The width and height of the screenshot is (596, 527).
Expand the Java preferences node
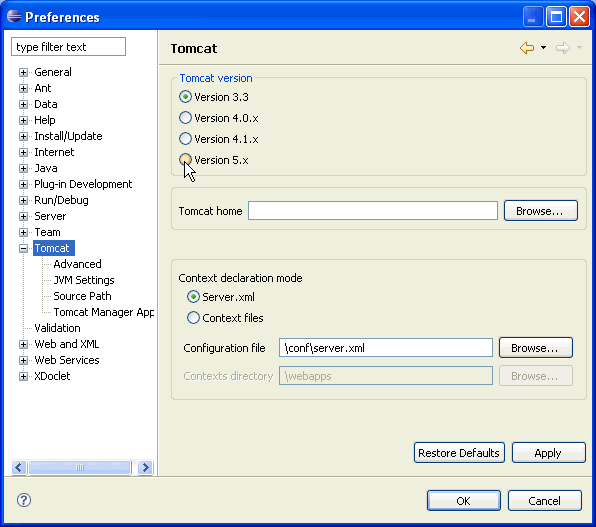24,168
